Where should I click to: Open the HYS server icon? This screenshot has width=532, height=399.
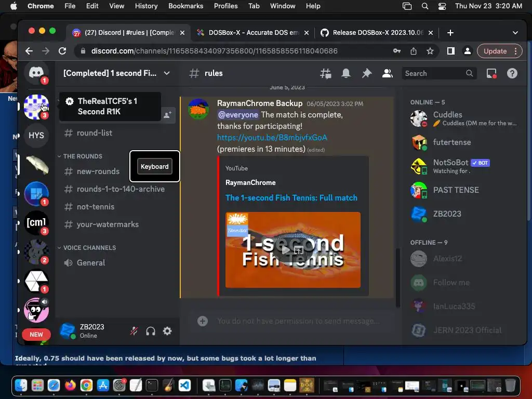coord(36,136)
